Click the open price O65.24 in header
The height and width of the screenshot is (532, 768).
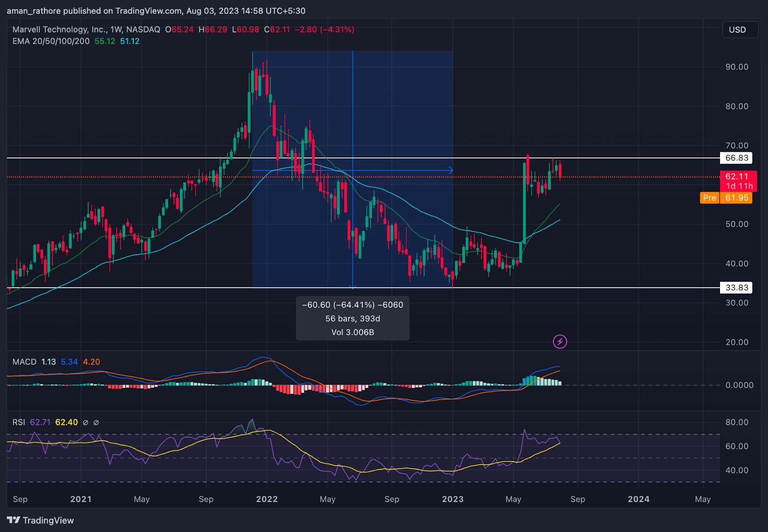(x=180, y=29)
